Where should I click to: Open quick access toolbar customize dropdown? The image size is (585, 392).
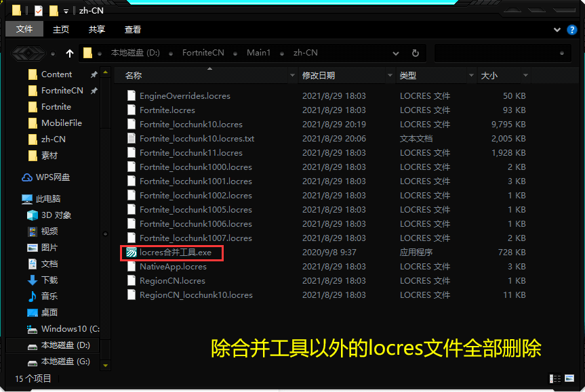click(x=66, y=12)
